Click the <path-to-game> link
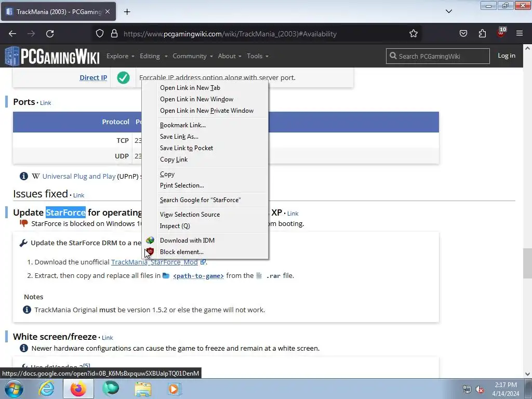The width and height of the screenshot is (532, 399). tap(198, 276)
